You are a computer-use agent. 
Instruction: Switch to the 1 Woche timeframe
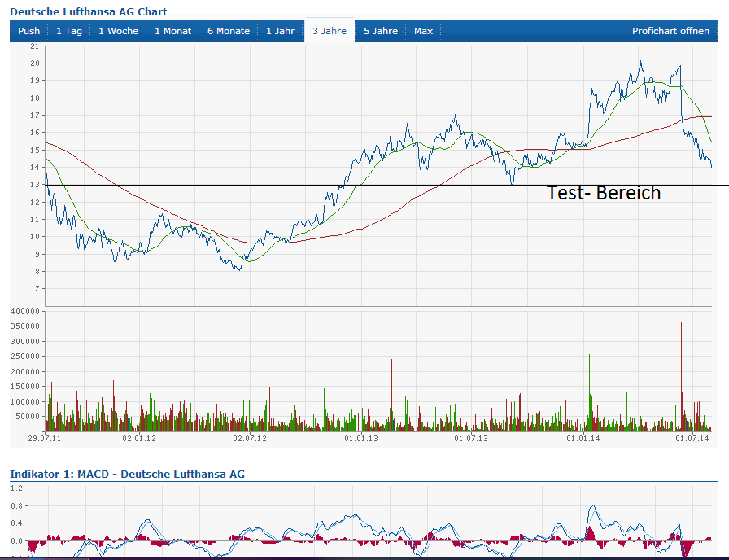coord(119,31)
